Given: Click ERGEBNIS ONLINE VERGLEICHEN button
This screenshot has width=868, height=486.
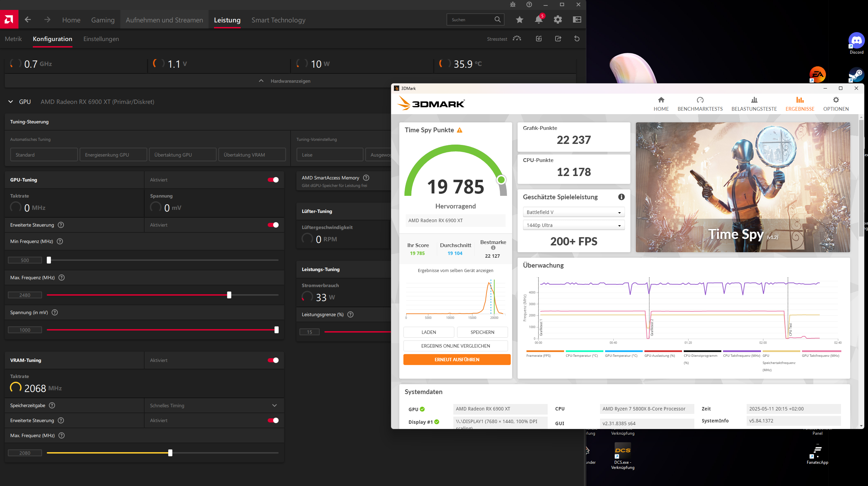Looking at the screenshot, I should point(455,346).
